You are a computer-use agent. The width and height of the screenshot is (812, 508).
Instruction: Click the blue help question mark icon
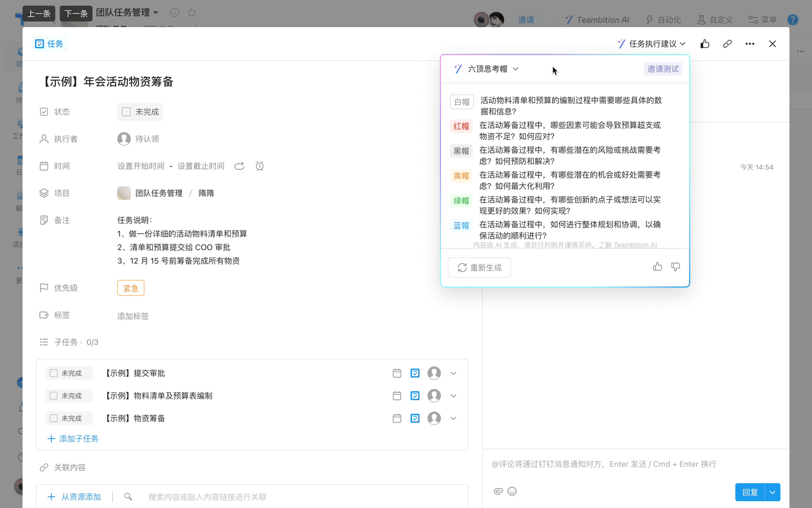793,19
